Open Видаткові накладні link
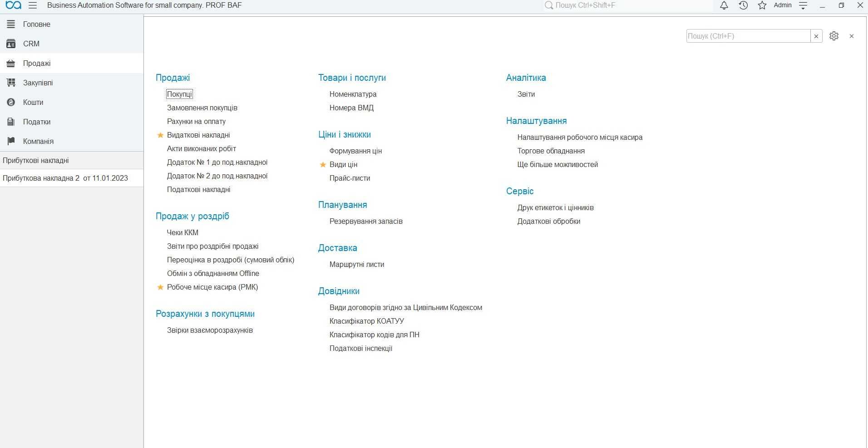The image size is (868, 448). (x=198, y=135)
